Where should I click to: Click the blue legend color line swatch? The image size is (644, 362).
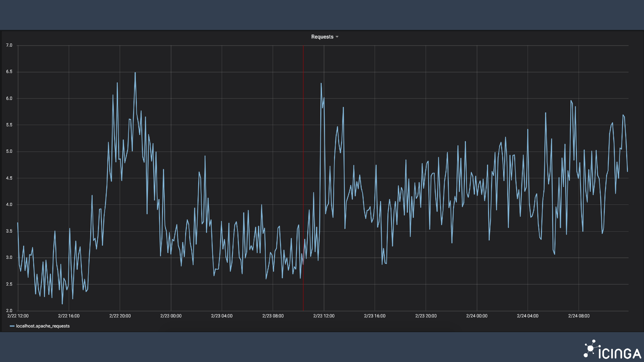[x=12, y=326]
